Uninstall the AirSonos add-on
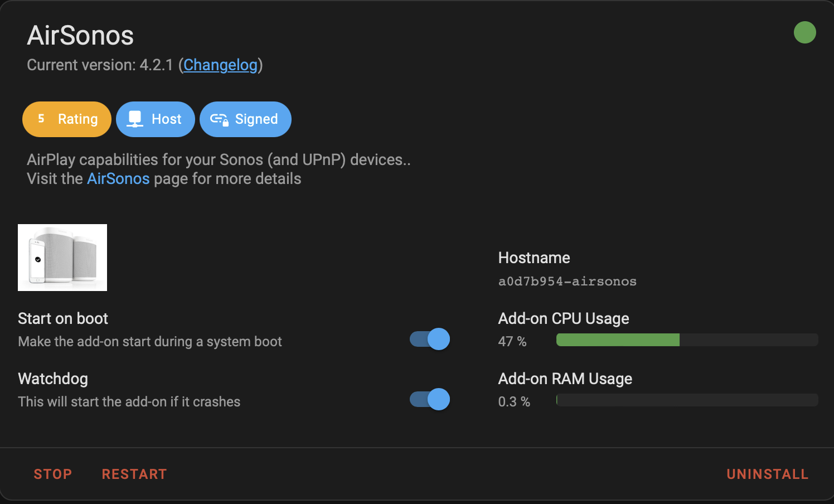 tap(768, 474)
